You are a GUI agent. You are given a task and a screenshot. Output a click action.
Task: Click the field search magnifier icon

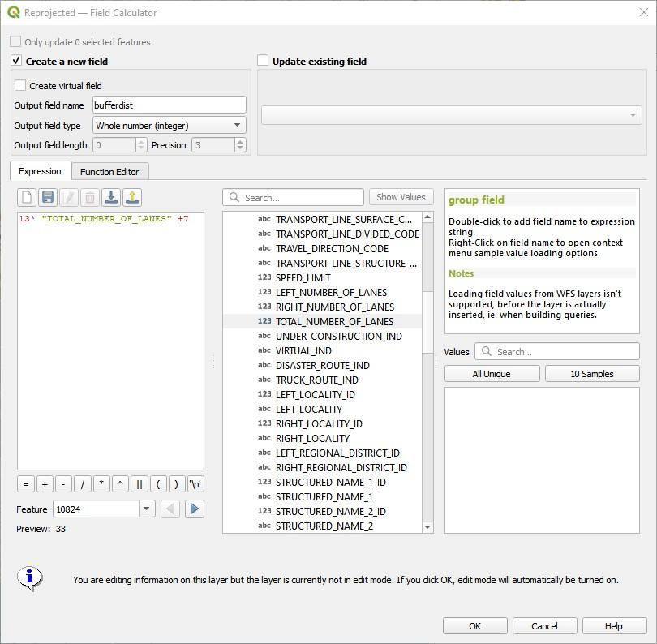(234, 197)
